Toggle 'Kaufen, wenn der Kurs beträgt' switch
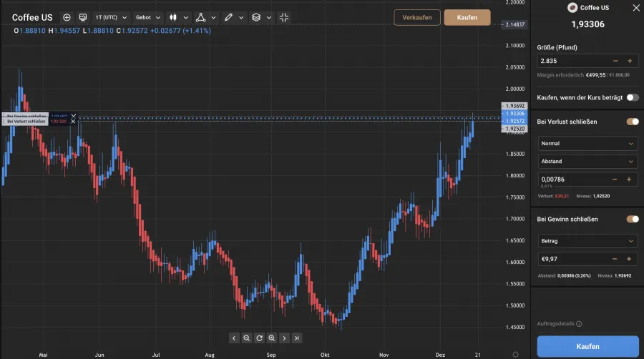 [x=632, y=97]
